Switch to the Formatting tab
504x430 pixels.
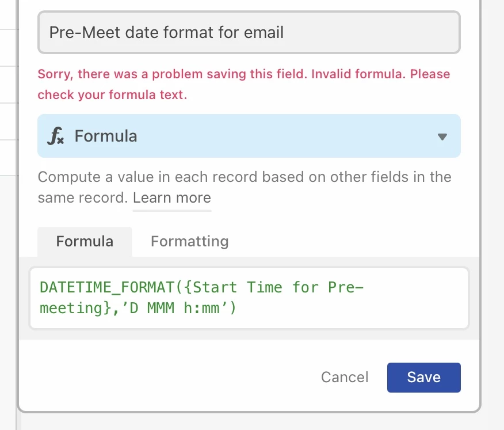(x=190, y=241)
